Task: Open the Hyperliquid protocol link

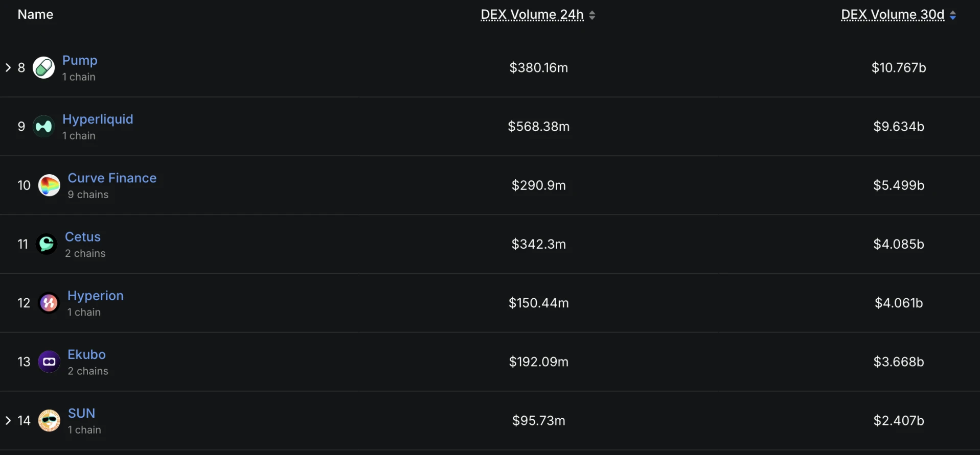Action: coord(98,119)
